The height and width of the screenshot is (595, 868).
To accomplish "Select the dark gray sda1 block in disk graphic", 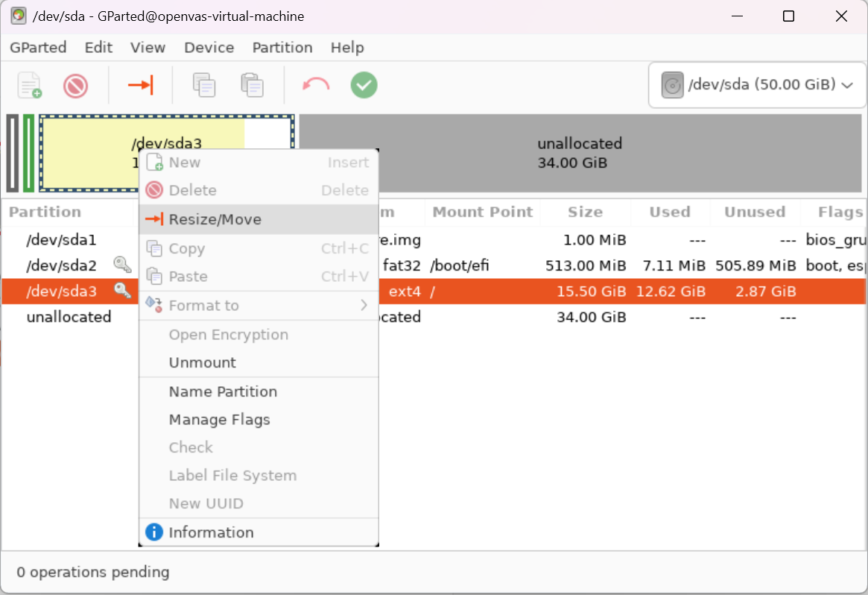I will click(x=13, y=153).
